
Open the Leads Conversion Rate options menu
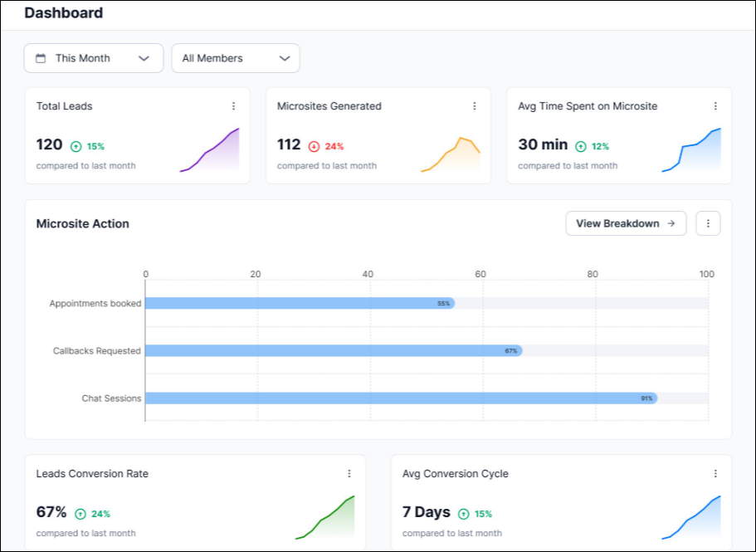[349, 473]
